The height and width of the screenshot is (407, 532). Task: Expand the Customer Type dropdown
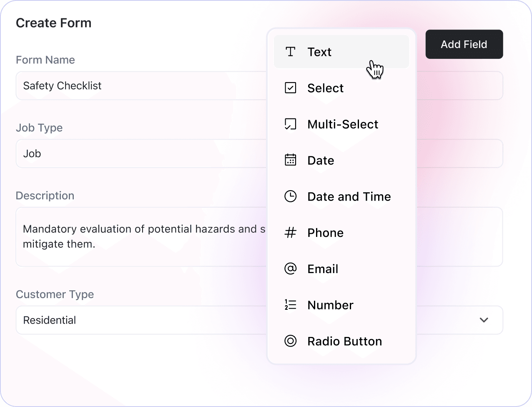tap(484, 320)
